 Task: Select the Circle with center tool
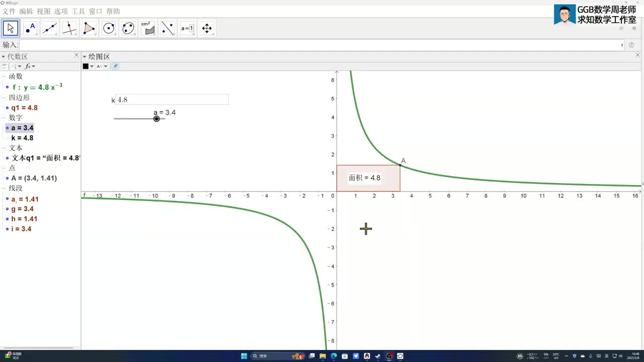[x=109, y=28]
